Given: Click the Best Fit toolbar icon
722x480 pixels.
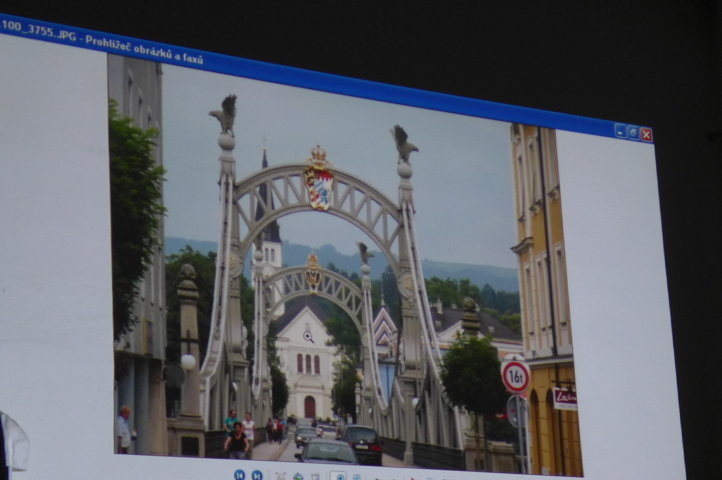Looking at the screenshot, I should coord(280,476).
